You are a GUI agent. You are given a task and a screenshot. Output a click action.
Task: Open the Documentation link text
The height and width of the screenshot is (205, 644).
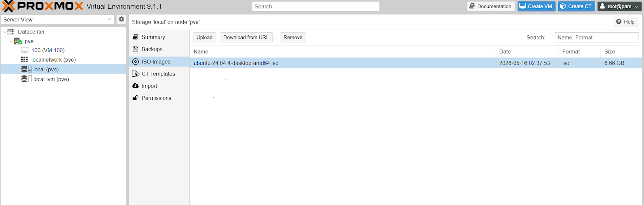494,6
